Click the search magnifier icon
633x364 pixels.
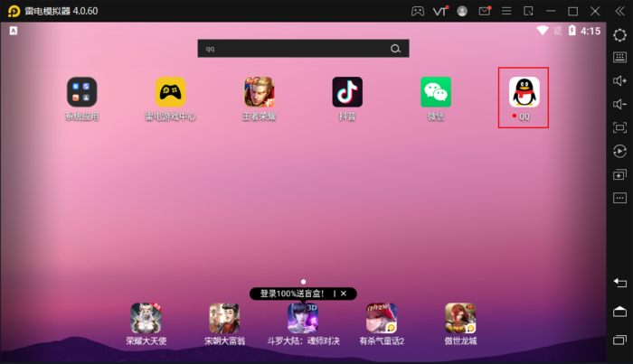pos(395,49)
